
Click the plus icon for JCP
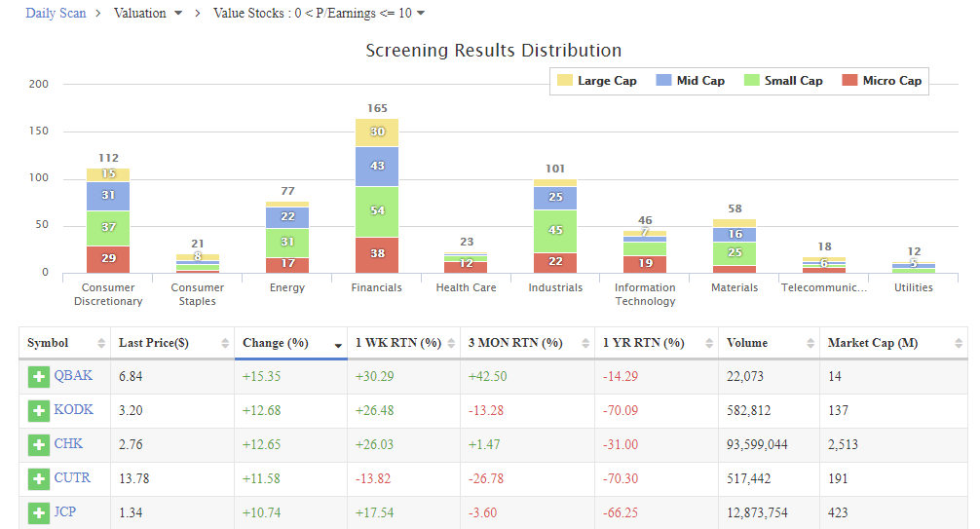(x=38, y=512)
